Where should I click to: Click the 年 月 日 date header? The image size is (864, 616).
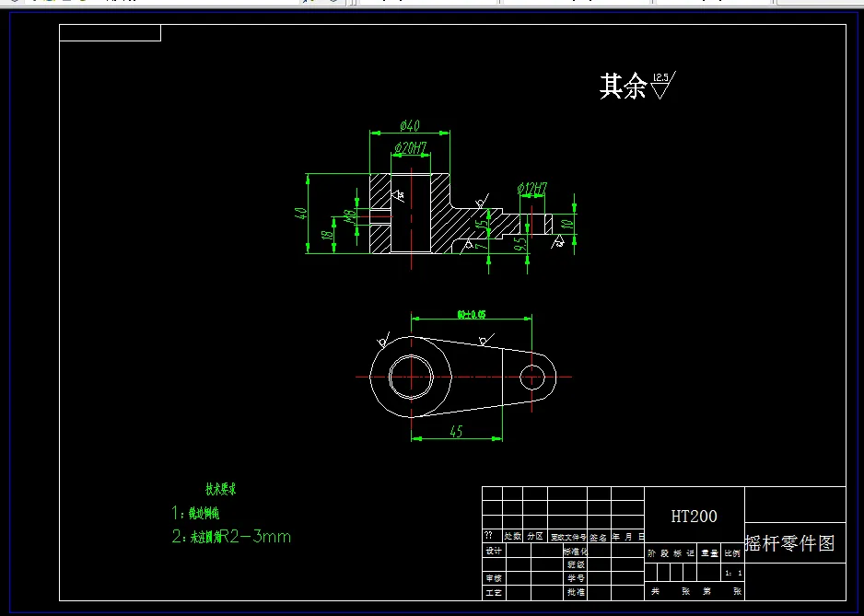click(627, 536)
